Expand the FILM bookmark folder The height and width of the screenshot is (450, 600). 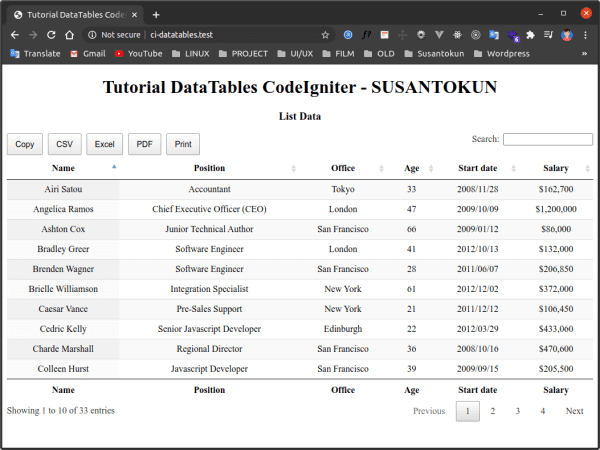(338, 54)
